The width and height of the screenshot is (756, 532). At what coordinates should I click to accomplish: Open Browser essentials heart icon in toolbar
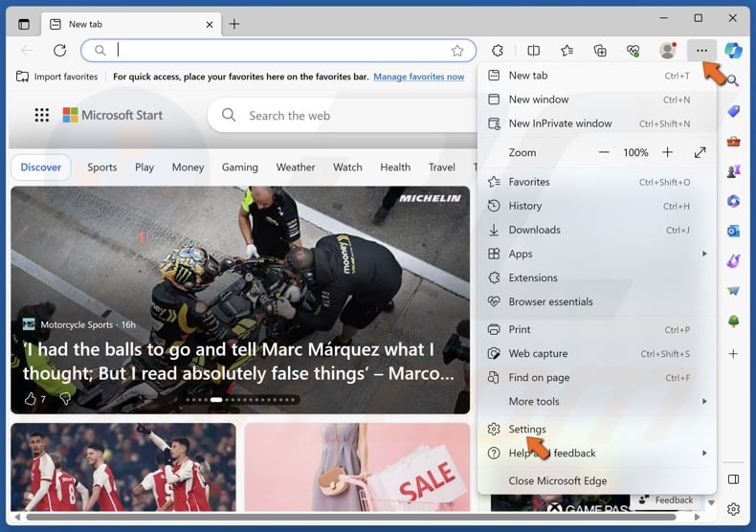tap(634, 50)
